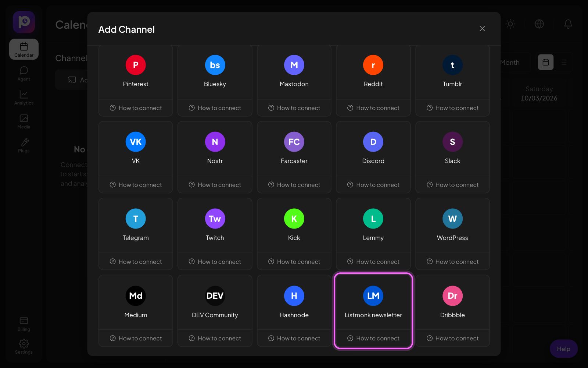Screen dimensions: 588x368
Task: Open How to connect for Listmonk newsletter
Action: click(x=373, y=338)
